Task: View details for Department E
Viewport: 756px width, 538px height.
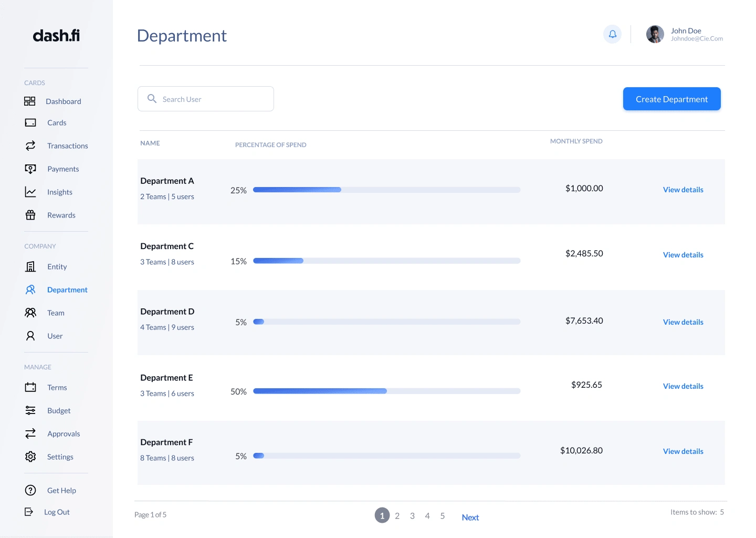Action: pyautogui.click(x=683, y=386)
